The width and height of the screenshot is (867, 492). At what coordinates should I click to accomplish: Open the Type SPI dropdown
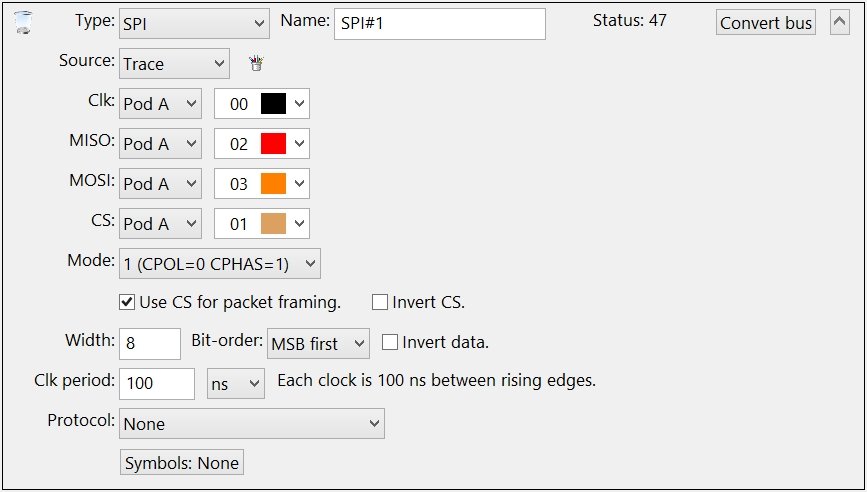tap(194, 23)
